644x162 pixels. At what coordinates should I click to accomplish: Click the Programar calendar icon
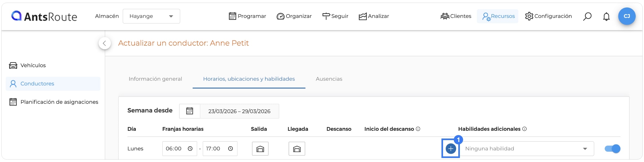pyautogui.click(x=232, y=16)
